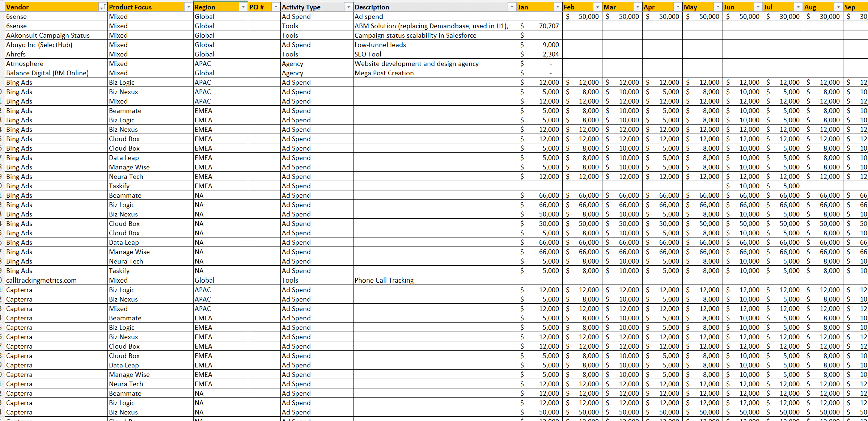Select Jun 10,000 in Bing Ads Taskify EMEA row
This screenshot has height=421, width=868.
pyautogui.click(x=743, y=186)
